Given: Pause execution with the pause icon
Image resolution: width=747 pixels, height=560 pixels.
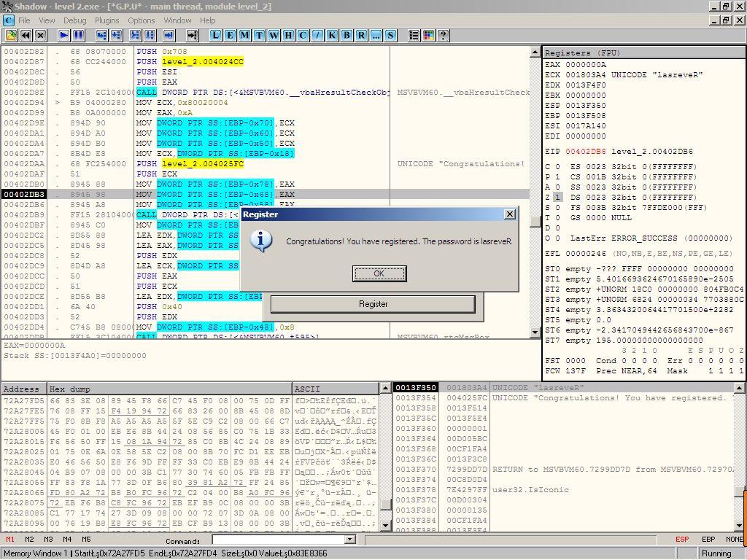Looking at the screenshot, I should coord(78,35).
